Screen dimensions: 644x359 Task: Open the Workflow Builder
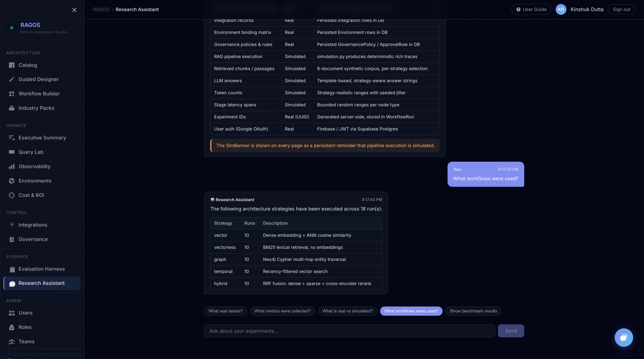[x=39, y=94]
